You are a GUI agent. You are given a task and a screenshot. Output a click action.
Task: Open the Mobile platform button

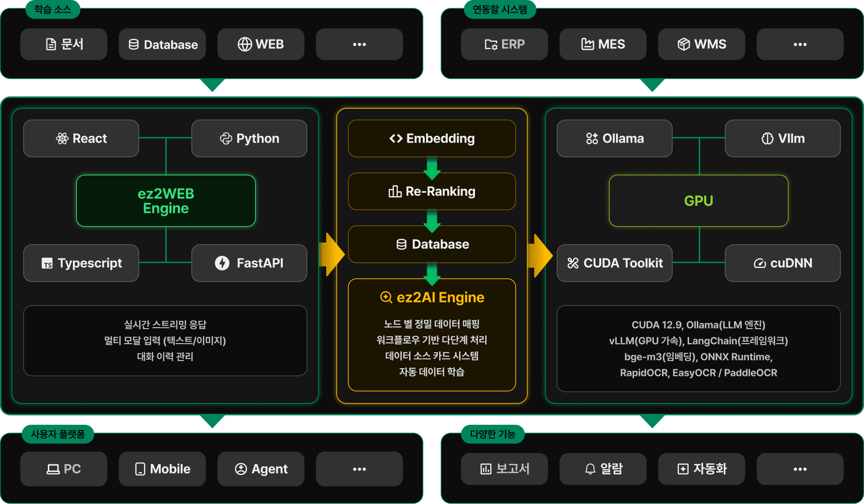click(x=162, y=469)
